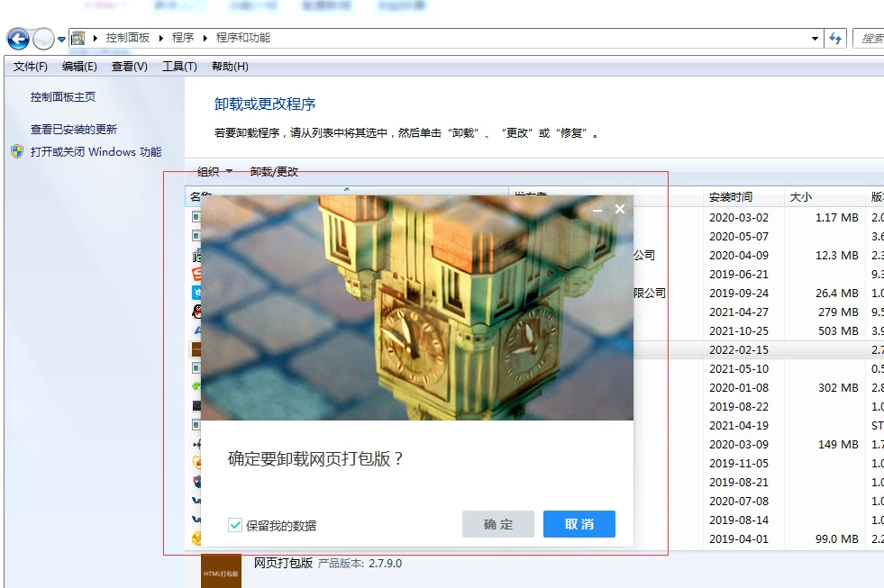The image size is (884, 588).
Task: Click install date 2021-04-19
Action: pyautogui.click(x=739, y=425)
